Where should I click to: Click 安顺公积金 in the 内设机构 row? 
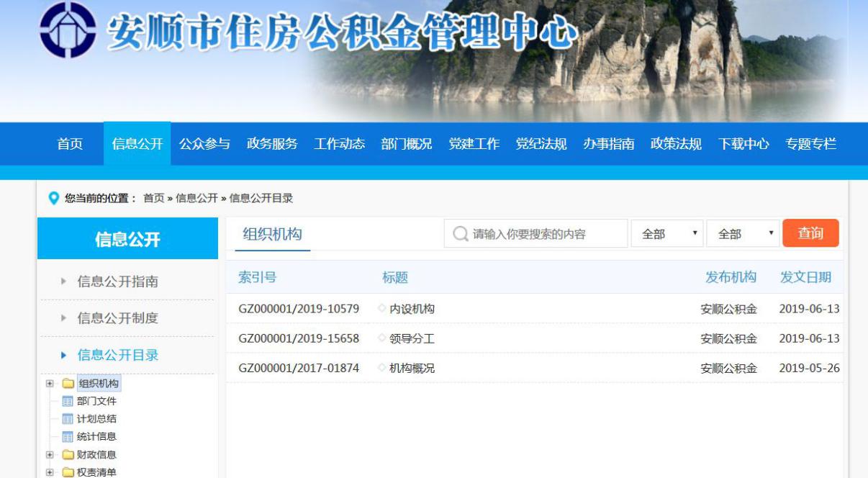pyautogui.click(x=729, y=309)
